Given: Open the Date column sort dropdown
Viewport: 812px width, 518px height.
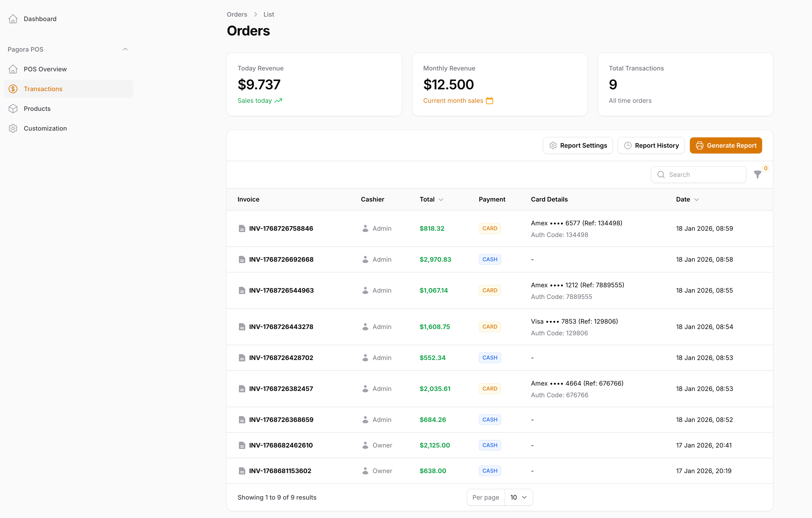Looking at the screenshot, I should 697,199.
